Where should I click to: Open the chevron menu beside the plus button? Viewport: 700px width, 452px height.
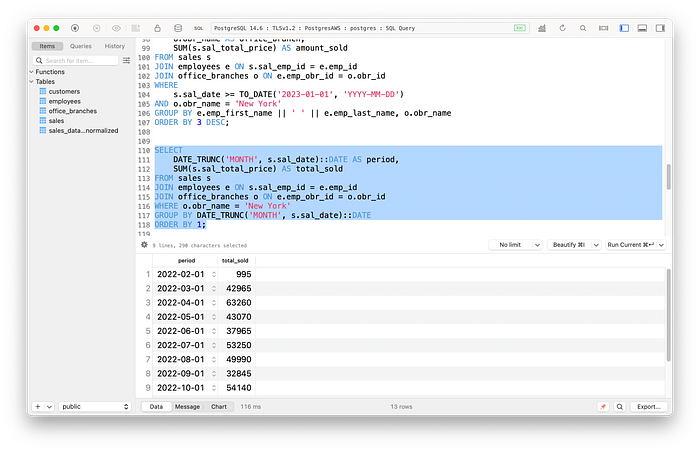pyautogui.click(x=49, y=406)
